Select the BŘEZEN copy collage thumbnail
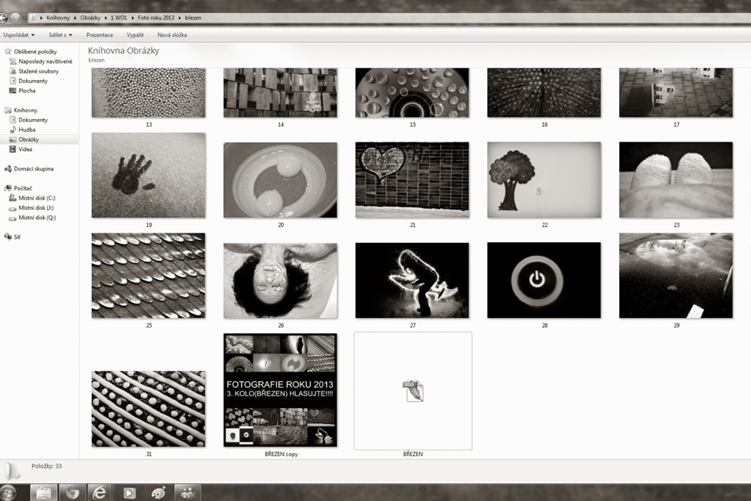 tap(280, 390)
